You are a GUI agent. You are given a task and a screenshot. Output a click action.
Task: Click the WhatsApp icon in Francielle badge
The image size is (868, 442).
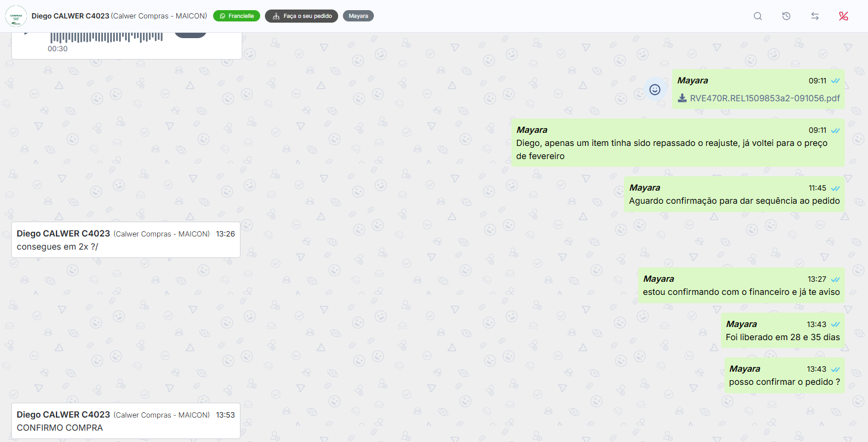[x=223, y=16]
